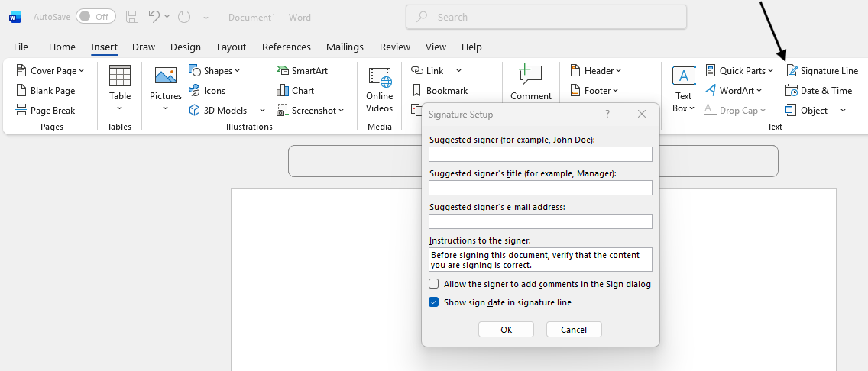
Task: Open the Help tab
Action: tap(471, 47)
